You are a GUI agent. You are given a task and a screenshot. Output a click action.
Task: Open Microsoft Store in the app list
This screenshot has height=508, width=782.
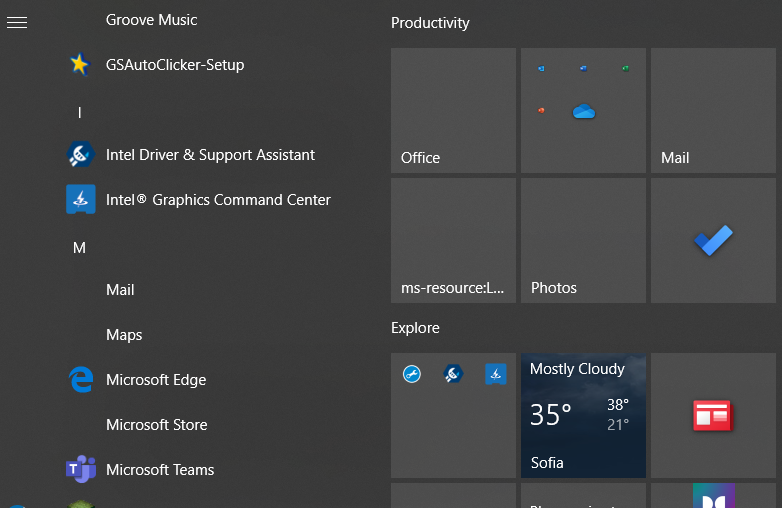(157, 425)
